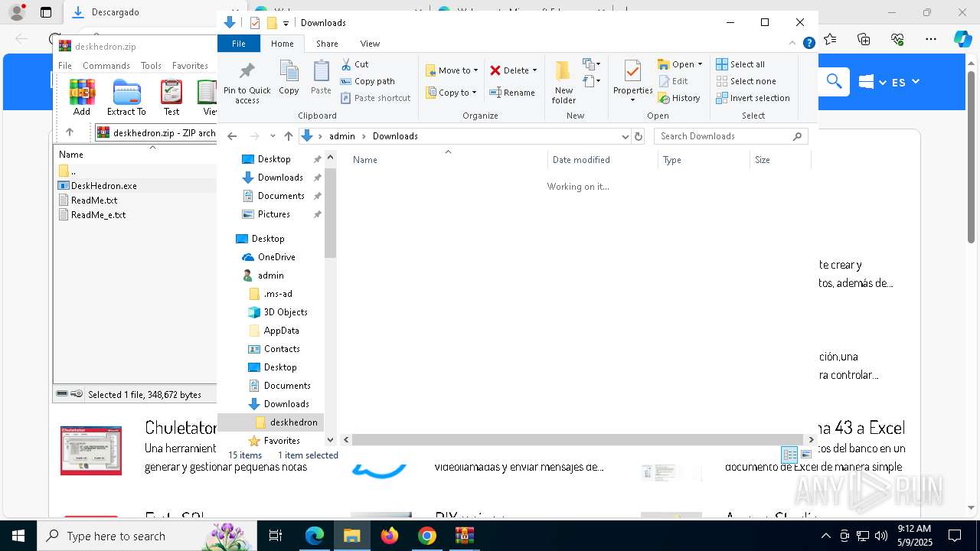Select DeskHedron.exe in WinRAR list

pyautogui.click(x=104, y=186)
